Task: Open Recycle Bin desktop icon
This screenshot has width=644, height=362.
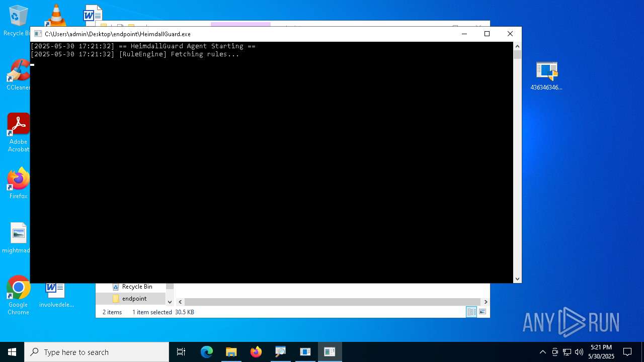Action: (18, 20)
